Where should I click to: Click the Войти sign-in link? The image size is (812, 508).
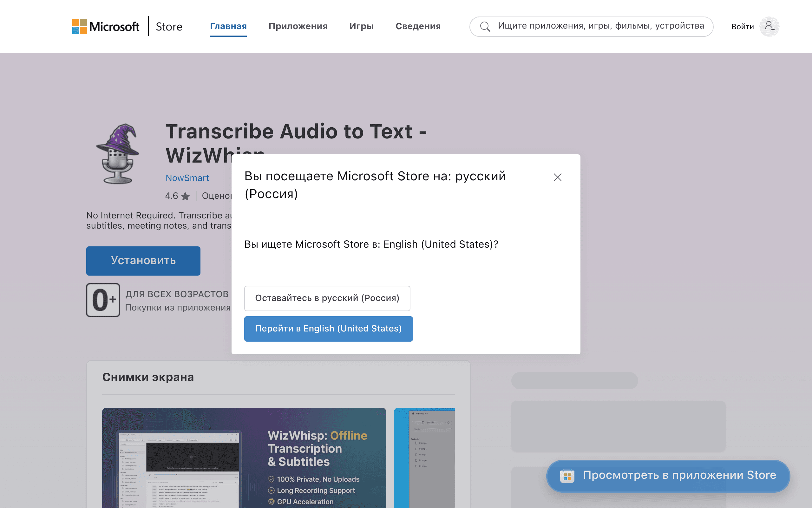[742, 27]
